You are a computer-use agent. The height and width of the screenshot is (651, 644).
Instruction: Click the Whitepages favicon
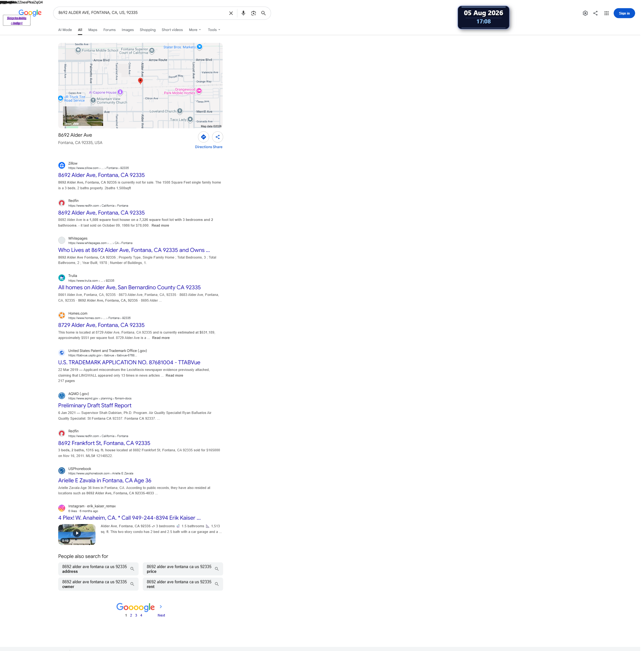point(62,240)
